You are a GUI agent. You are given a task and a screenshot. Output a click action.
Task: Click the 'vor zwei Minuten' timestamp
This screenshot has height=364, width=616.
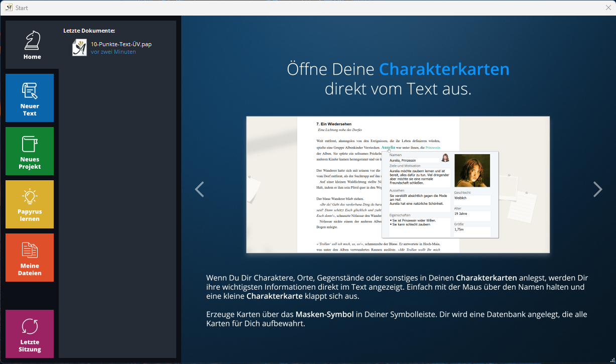113,52
